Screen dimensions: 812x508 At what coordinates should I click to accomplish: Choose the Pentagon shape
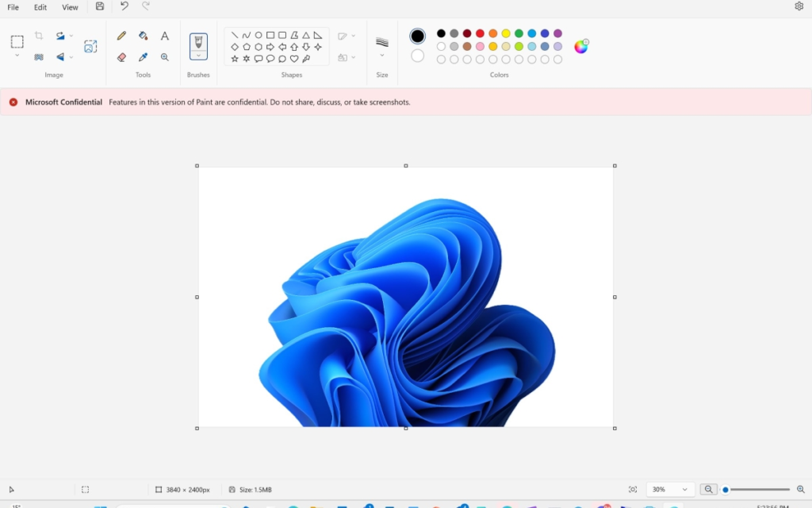247,47
